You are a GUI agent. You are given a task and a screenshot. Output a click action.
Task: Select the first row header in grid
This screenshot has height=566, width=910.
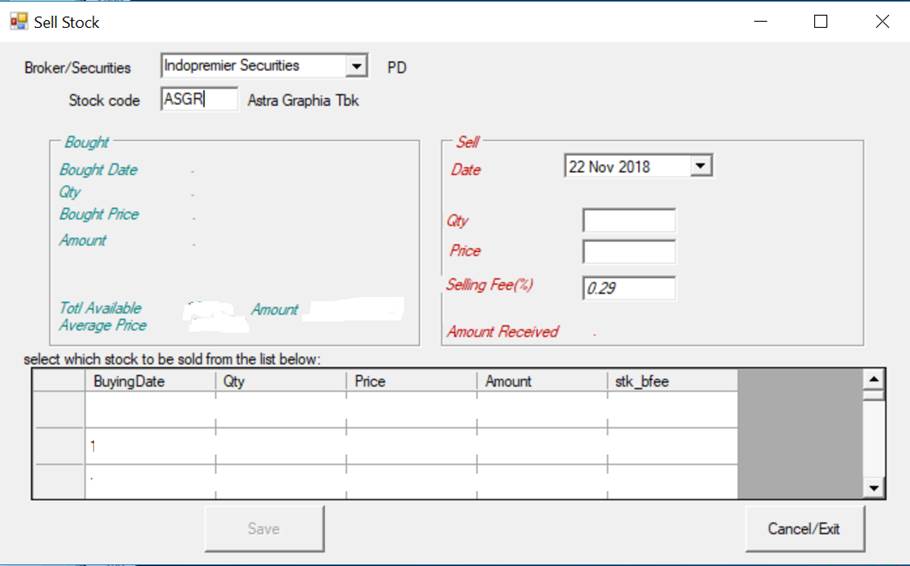point(59,410)
